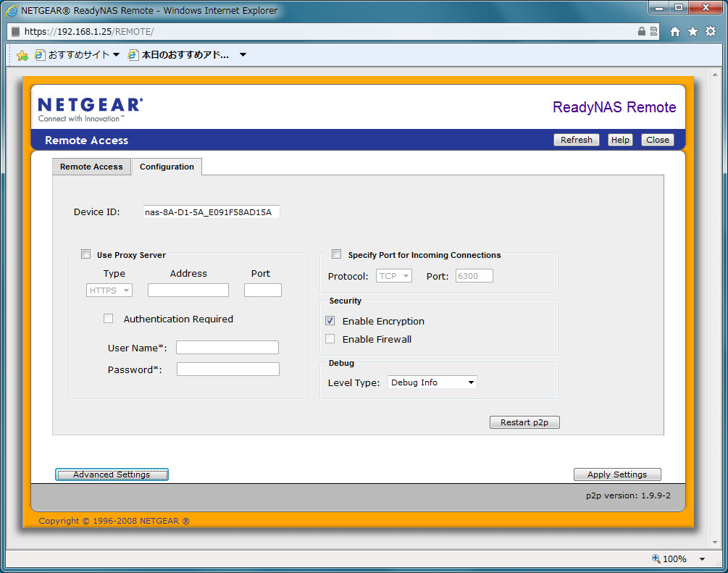Open the Debug Level Type dropdown
This screenshot has height=573, width=728.
click(x=432, y=382)
